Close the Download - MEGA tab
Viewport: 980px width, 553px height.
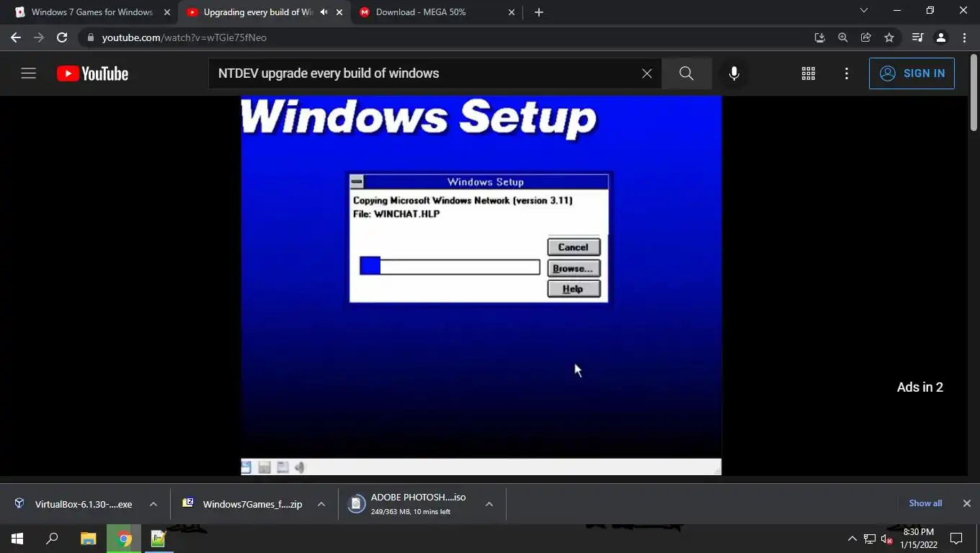[x=512, y=12]
